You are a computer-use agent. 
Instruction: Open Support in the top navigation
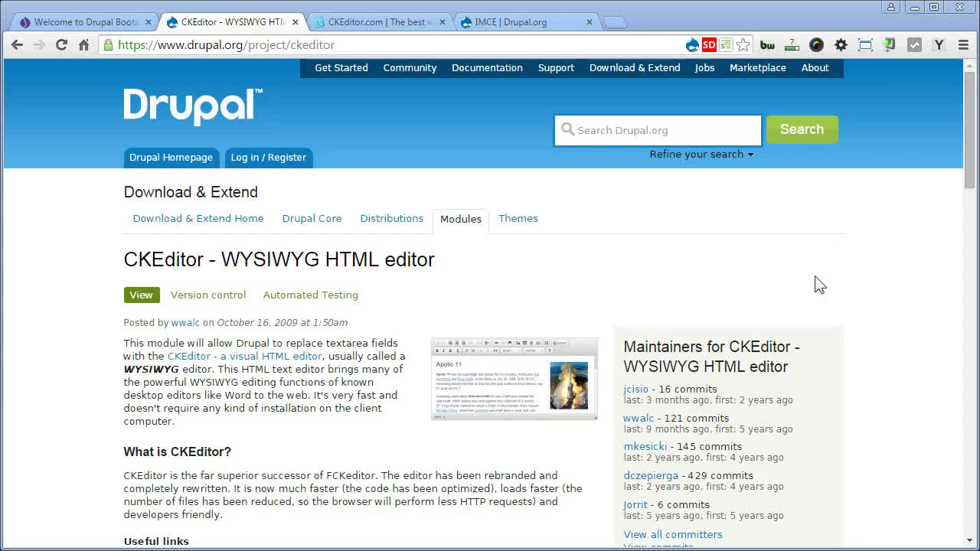(556, 68)
